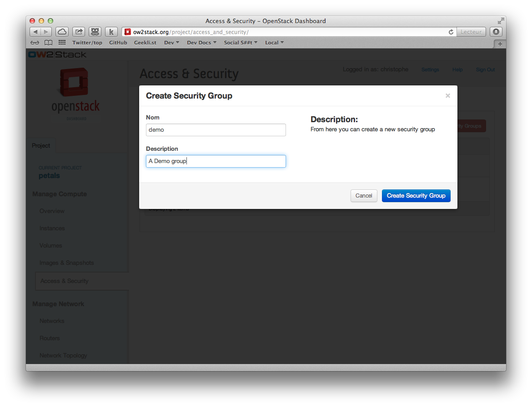Add a new tab with plus button
The image size is (532, 407).
[500, 44]
